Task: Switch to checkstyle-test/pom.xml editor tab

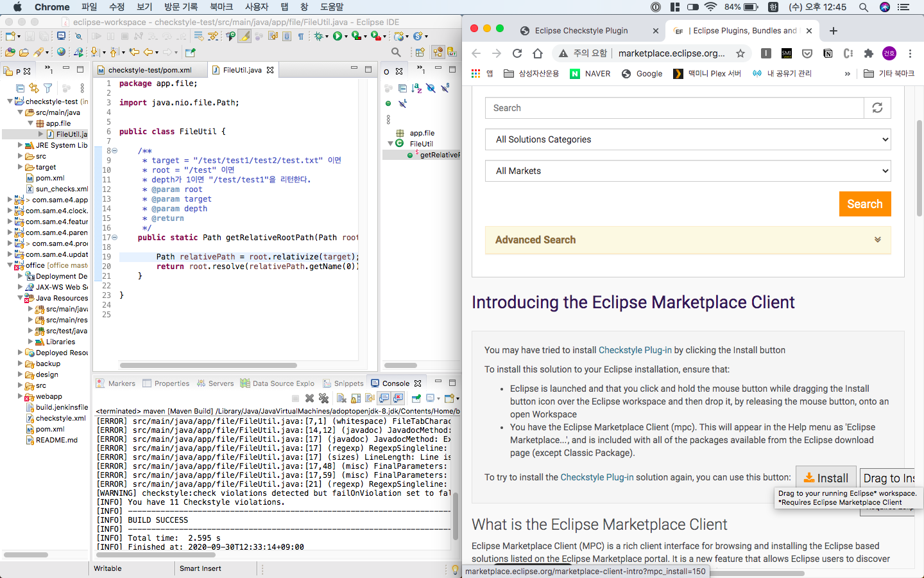Action: (150, 70)
